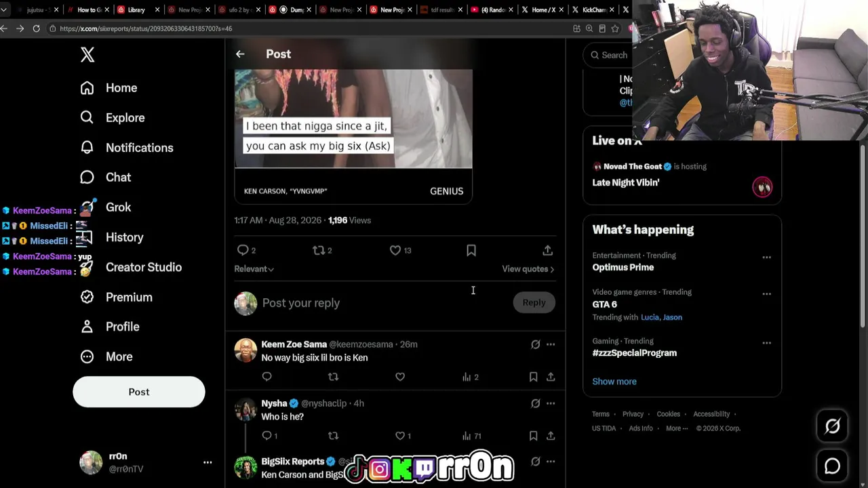Share the main post
This screenshot has height=488, width=868.
click(x=548, y=250)
